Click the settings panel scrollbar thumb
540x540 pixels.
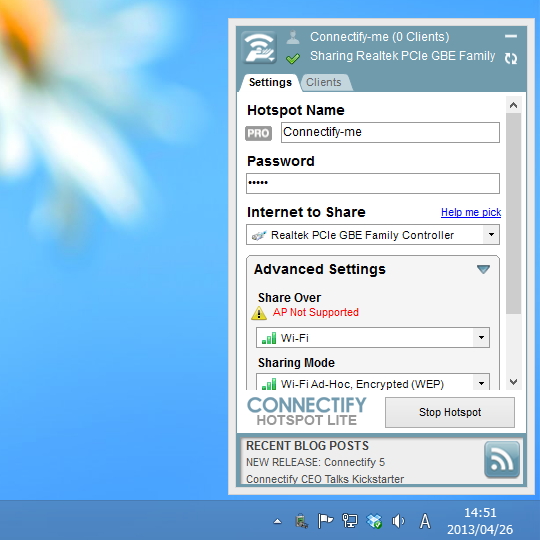[x=513, y=214]
